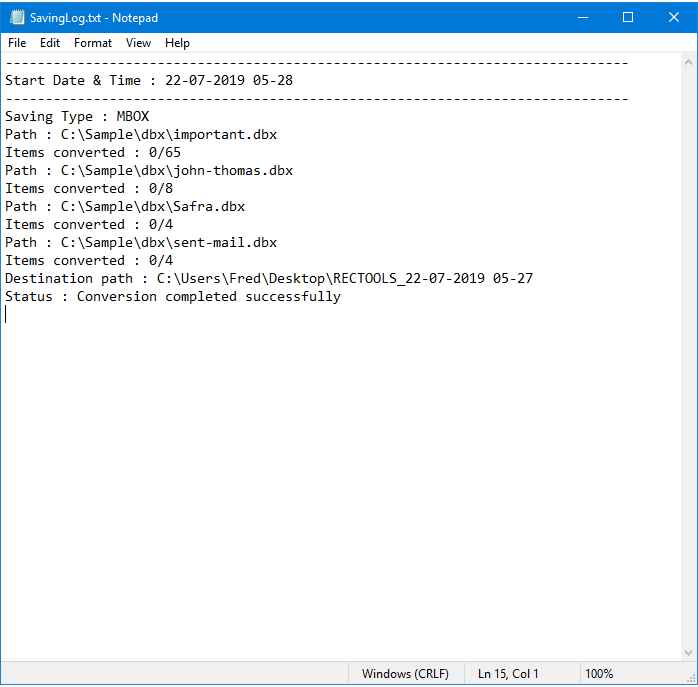Open the Help menu

[177, 43]
